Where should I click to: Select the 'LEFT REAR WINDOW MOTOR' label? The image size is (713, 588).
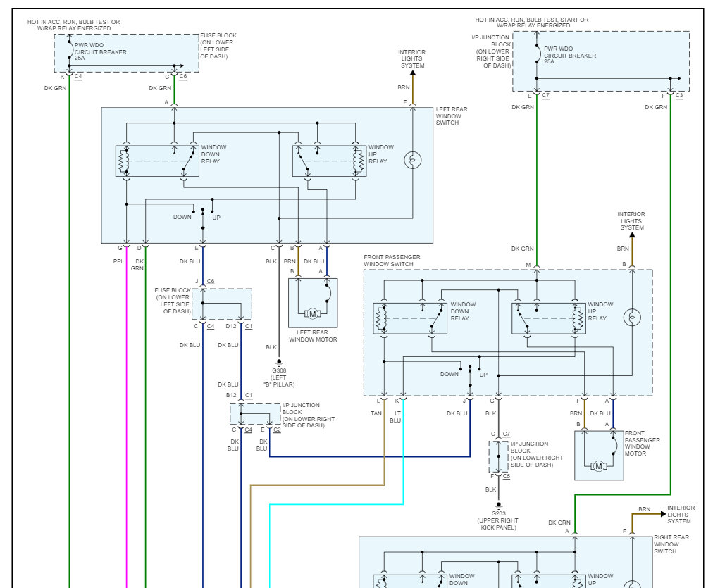click(x=313, y=336)
